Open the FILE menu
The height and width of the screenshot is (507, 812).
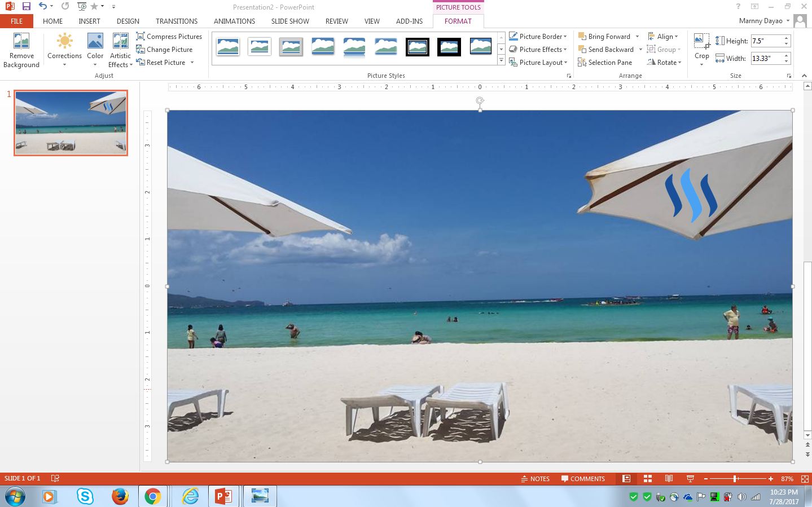[x=16, y=21]
